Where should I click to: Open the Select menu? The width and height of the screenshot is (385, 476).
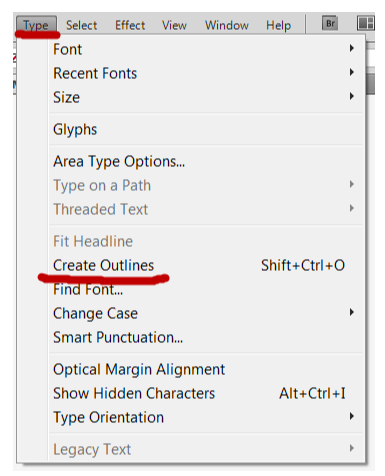[82, 25]
